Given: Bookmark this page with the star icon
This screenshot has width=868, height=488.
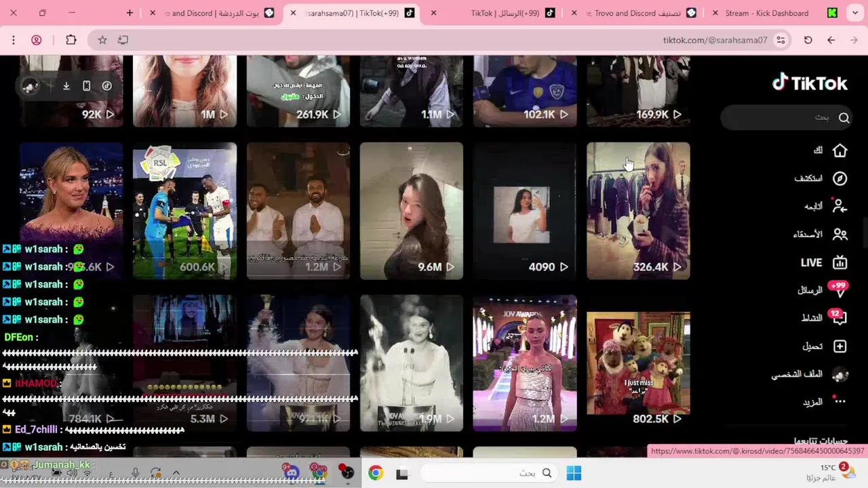Looking at the screenshot, I should click(x=102, y=40).
